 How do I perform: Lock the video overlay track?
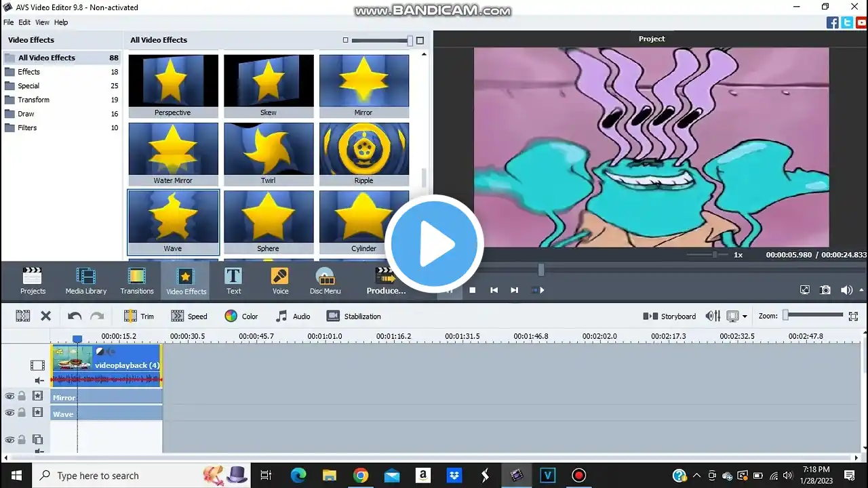[22, 440]
